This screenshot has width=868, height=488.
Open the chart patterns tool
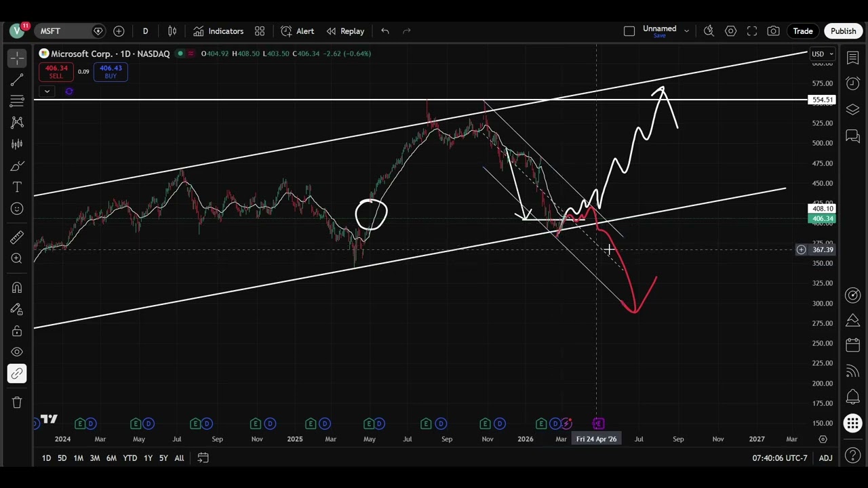17,123
